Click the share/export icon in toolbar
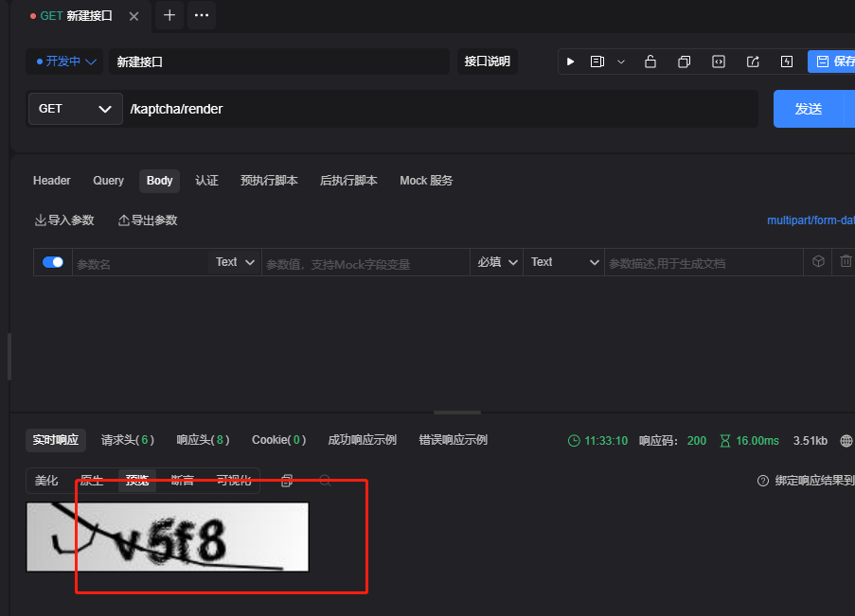This screenshot has height=616, width=855. click(752, 61)
